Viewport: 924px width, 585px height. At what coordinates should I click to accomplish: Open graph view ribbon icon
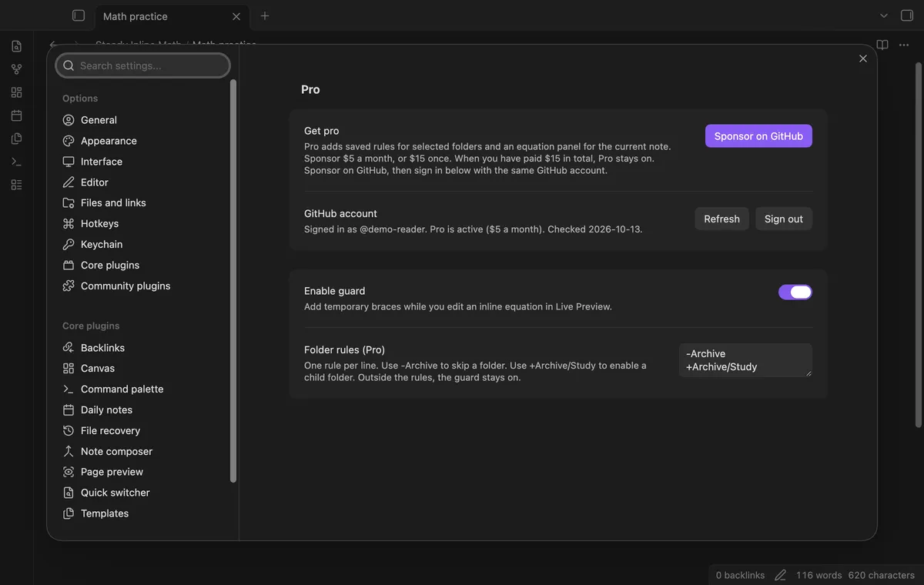pos(16,69)
